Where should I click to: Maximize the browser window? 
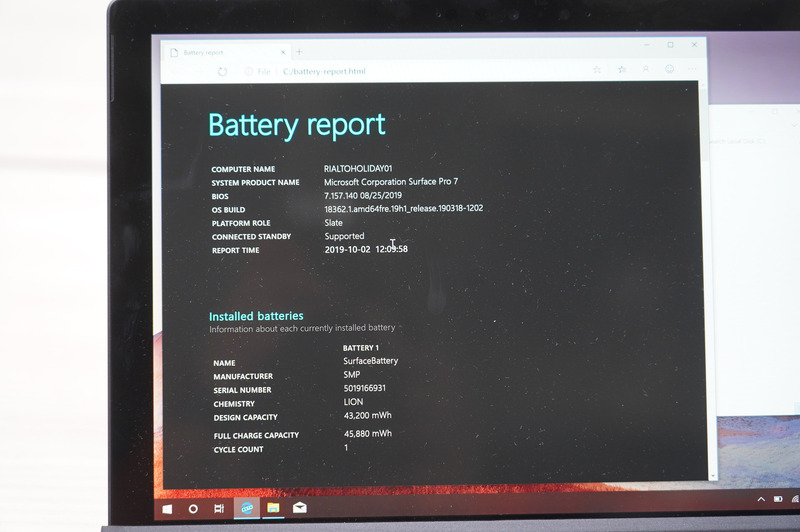click(670, 45)
